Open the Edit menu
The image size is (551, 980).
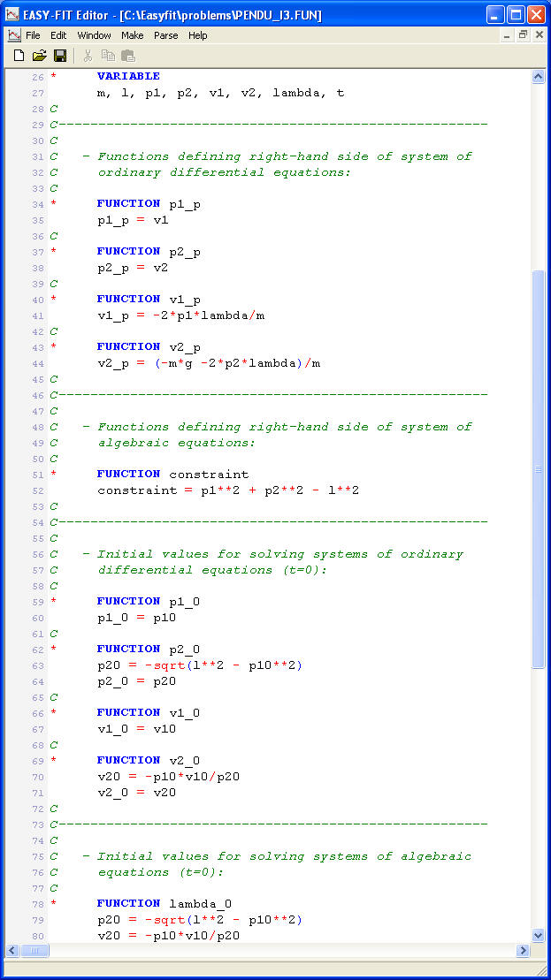click(x=58, y=35)
